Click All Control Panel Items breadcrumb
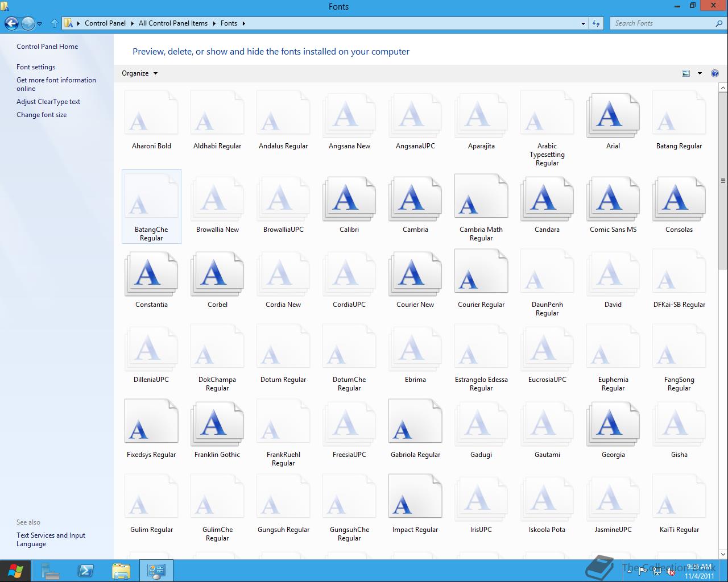This screenshot has width=728, height=582. pos(173,23)
